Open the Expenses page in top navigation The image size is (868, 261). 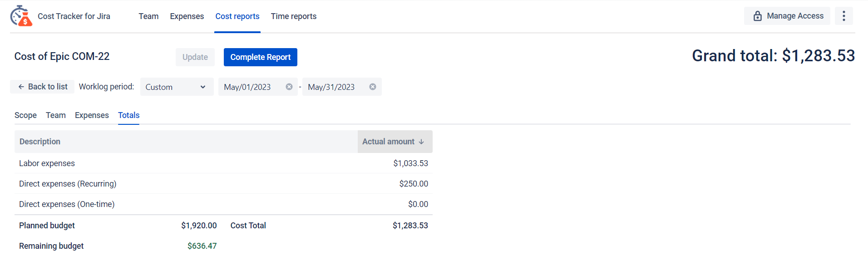click(187, 16)
